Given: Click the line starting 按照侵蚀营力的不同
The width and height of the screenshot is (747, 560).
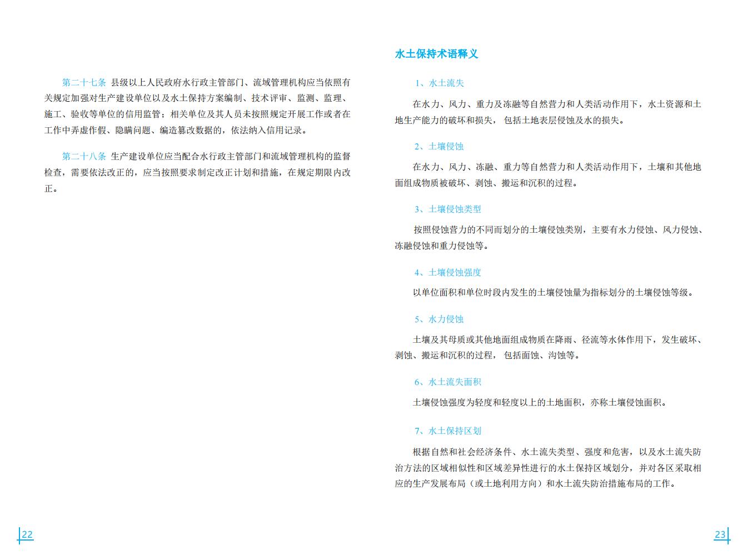Looking at the screenshot, I should point(557,230).
